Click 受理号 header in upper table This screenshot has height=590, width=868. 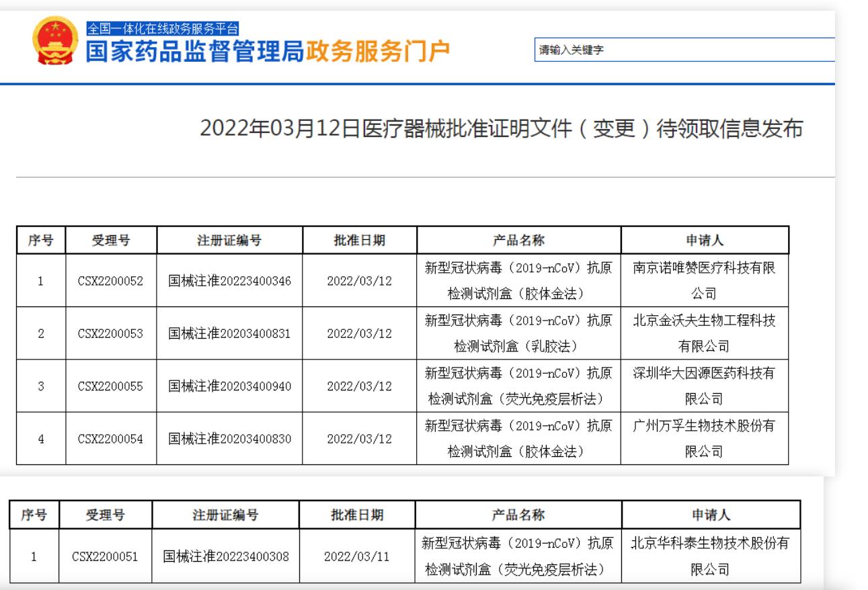[111, 241]
